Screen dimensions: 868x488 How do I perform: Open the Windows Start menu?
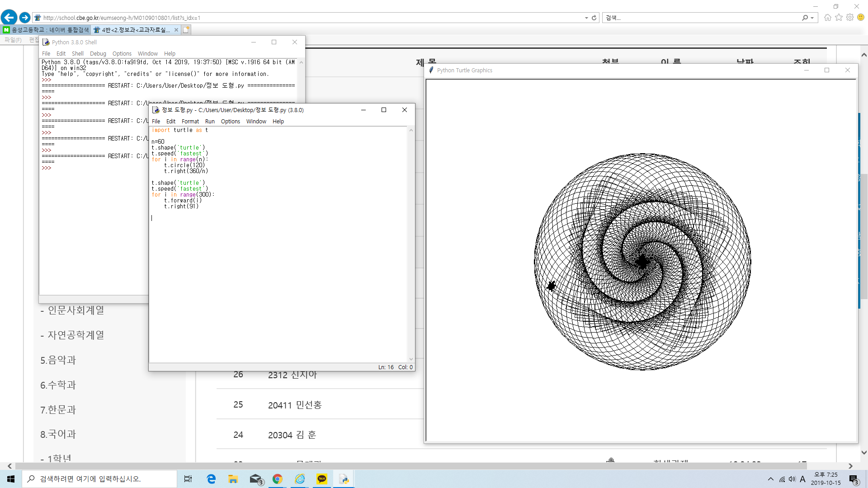tap(11, 479)
